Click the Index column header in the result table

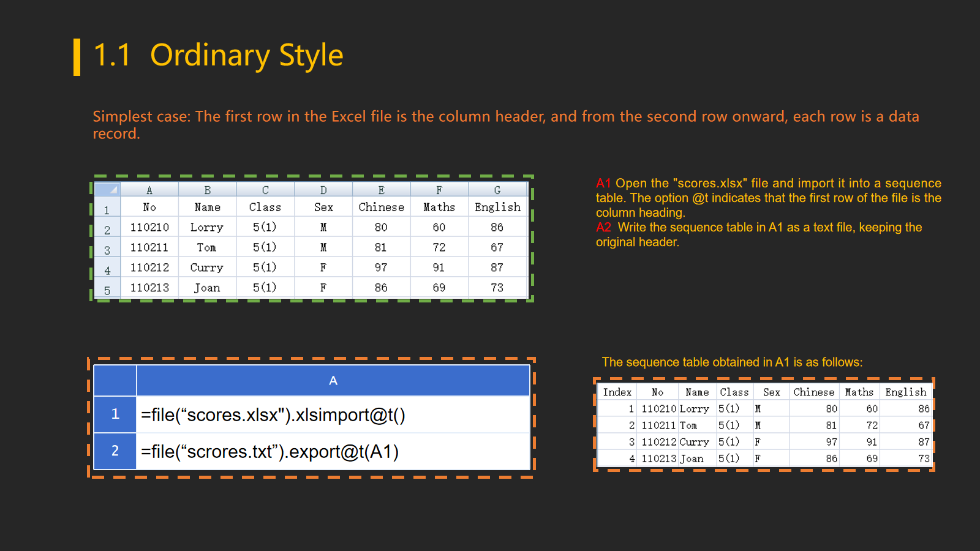coord(617,392)
